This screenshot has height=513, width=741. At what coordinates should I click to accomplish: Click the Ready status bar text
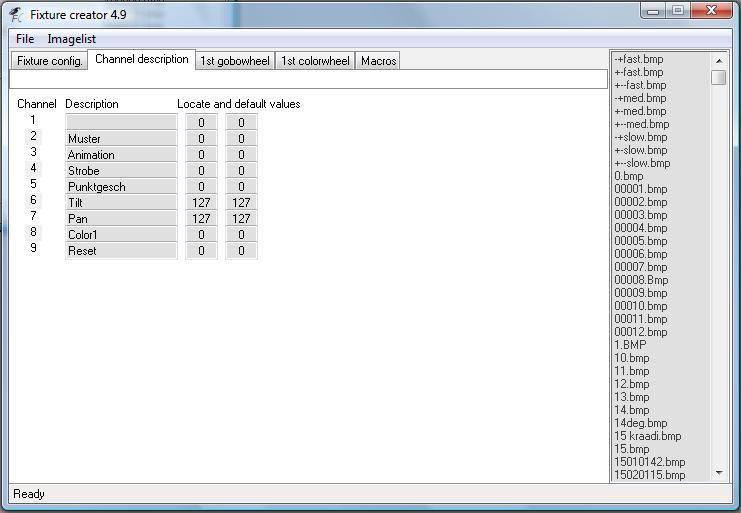(x=29, y=494)
